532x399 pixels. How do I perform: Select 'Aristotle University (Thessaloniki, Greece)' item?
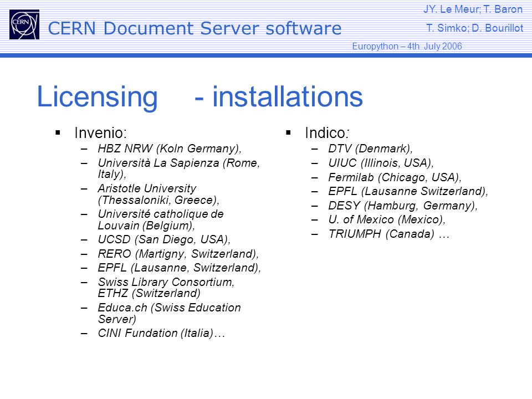[x=158, y=194]
